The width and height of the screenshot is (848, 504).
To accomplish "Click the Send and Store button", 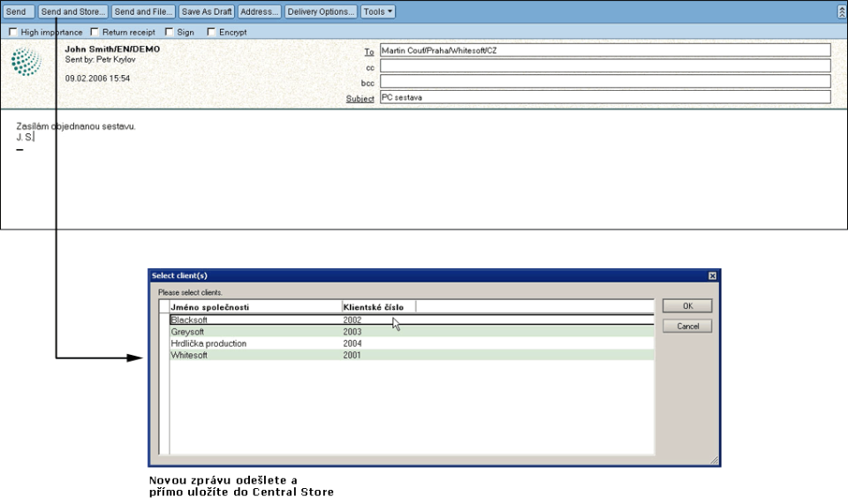I will point(73,12).
